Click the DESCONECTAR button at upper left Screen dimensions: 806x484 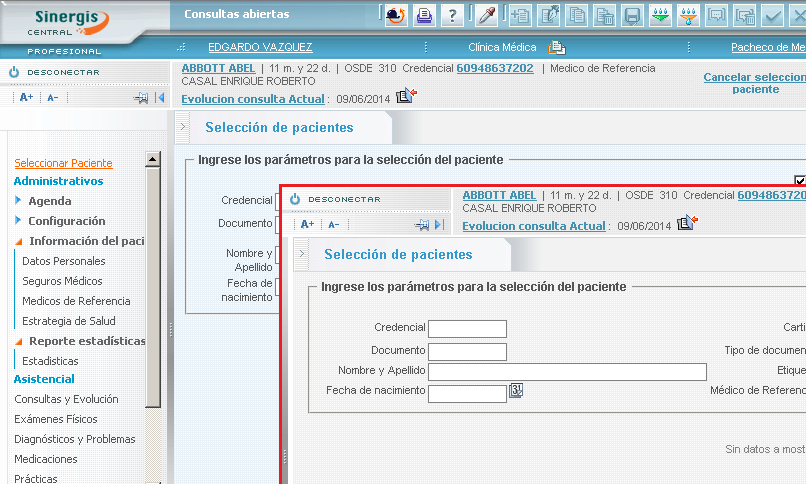[55, 72]
